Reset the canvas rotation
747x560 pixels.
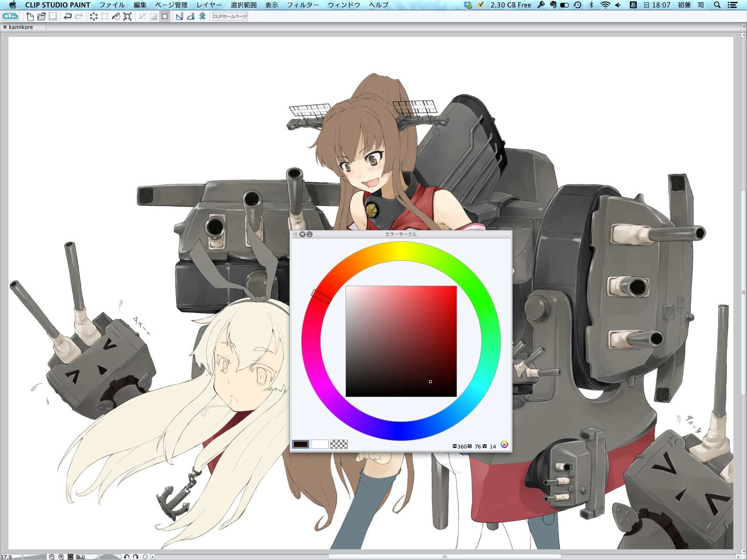click(145, 557)
